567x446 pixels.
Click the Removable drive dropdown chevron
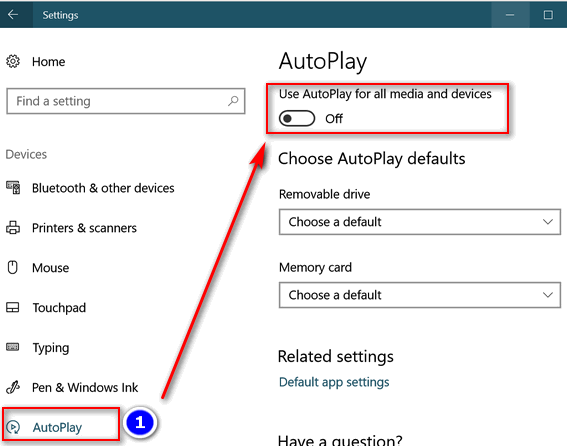coord(548,222)
